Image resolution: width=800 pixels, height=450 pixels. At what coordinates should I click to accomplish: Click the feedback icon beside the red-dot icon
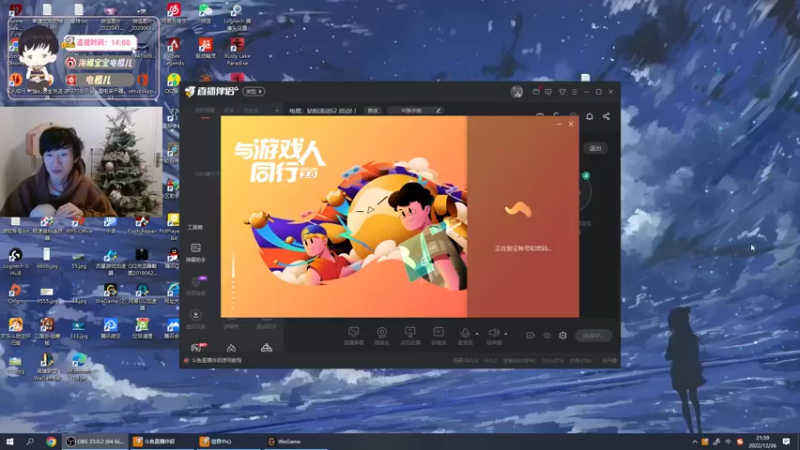click(548, 92)
